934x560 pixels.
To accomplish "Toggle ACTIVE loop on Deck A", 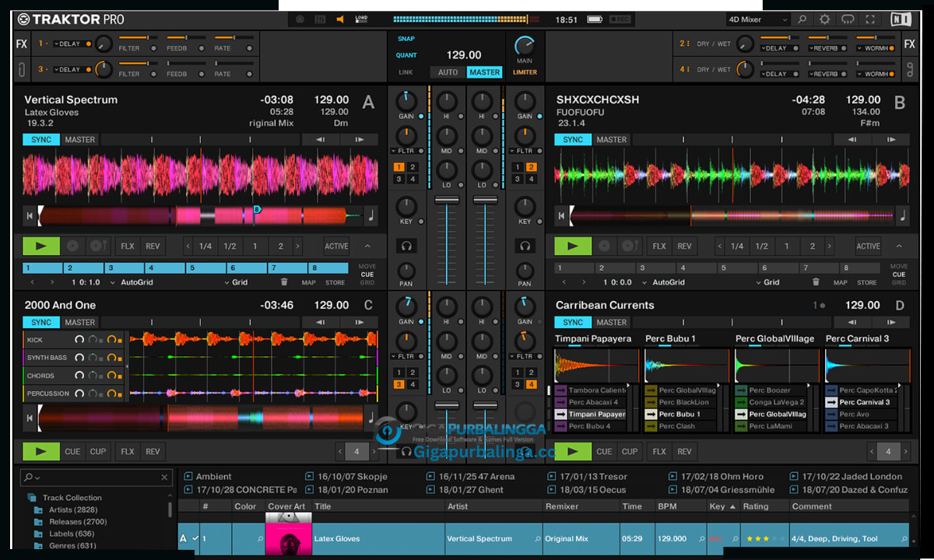I will (x=336, y=246).
